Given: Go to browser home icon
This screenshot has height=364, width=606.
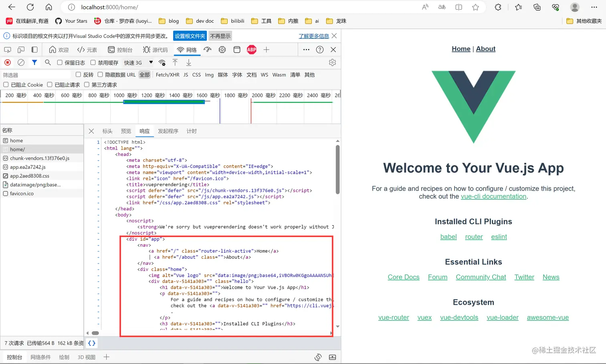Looking at the screenshot, I should coord(48,7).
